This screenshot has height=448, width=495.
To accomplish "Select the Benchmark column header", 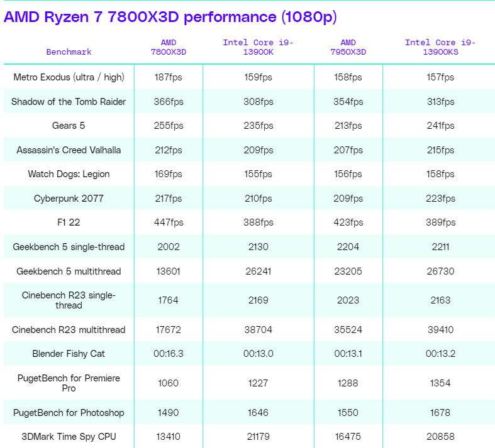I will point(69,52).
